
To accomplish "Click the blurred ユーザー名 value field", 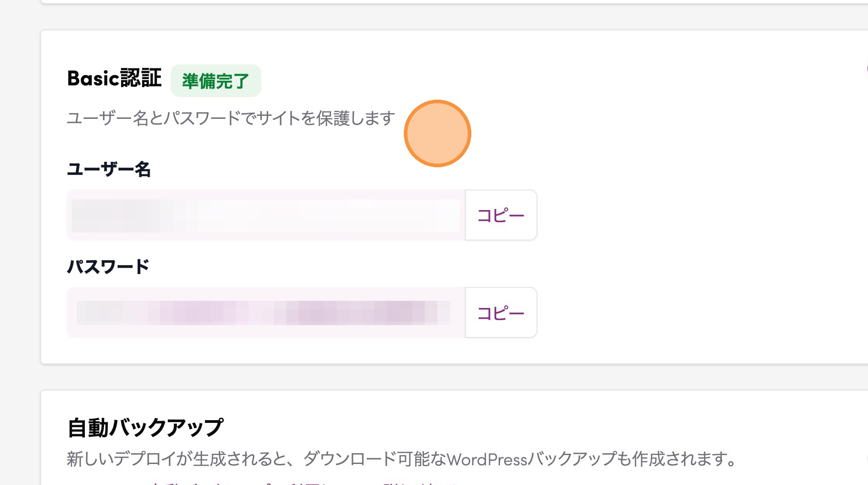I will pos(266,215).
